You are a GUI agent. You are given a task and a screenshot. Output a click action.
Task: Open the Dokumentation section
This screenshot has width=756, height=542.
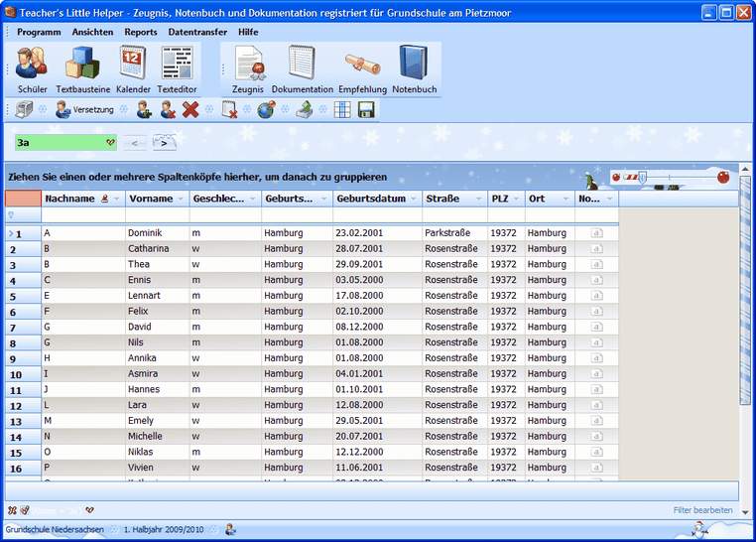(303, 69)
